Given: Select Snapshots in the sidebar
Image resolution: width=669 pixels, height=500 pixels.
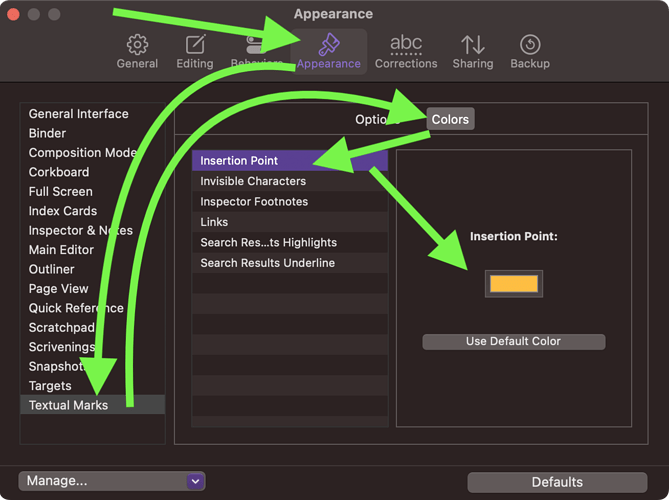Looking at the screenshot, I should (x=93, y=366).
